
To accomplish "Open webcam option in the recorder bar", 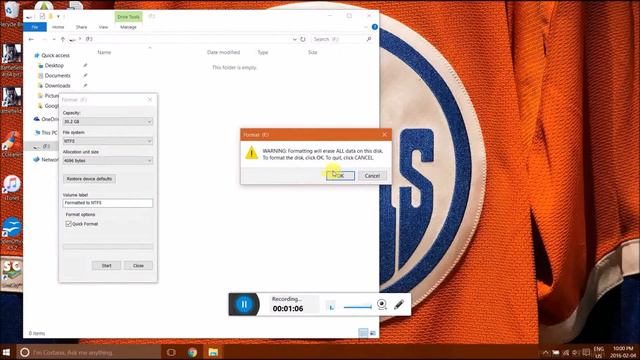I will point(382,304).
